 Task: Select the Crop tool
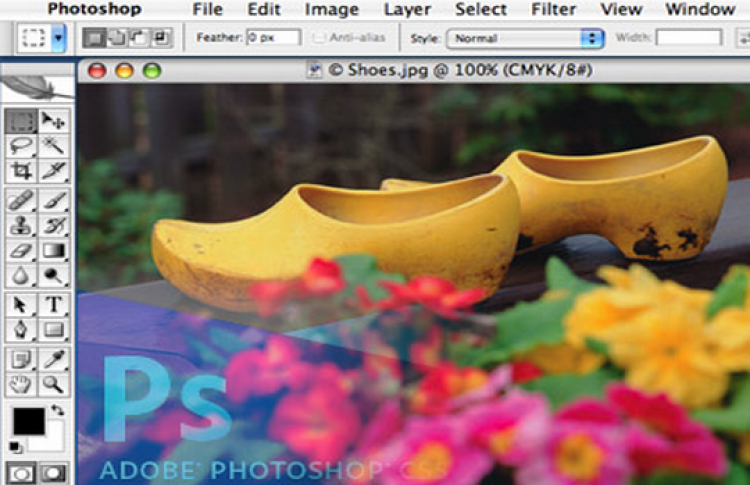tap(21, 170)
